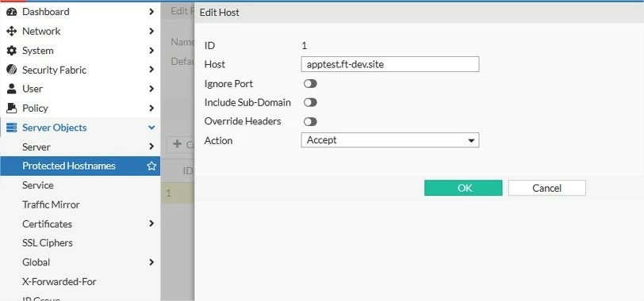
Task: Expand the Server submenu chevron
Action: coord(151,147)
